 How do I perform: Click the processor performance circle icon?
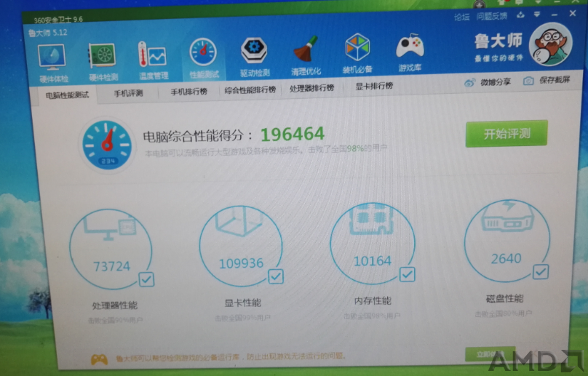(111, 249)
